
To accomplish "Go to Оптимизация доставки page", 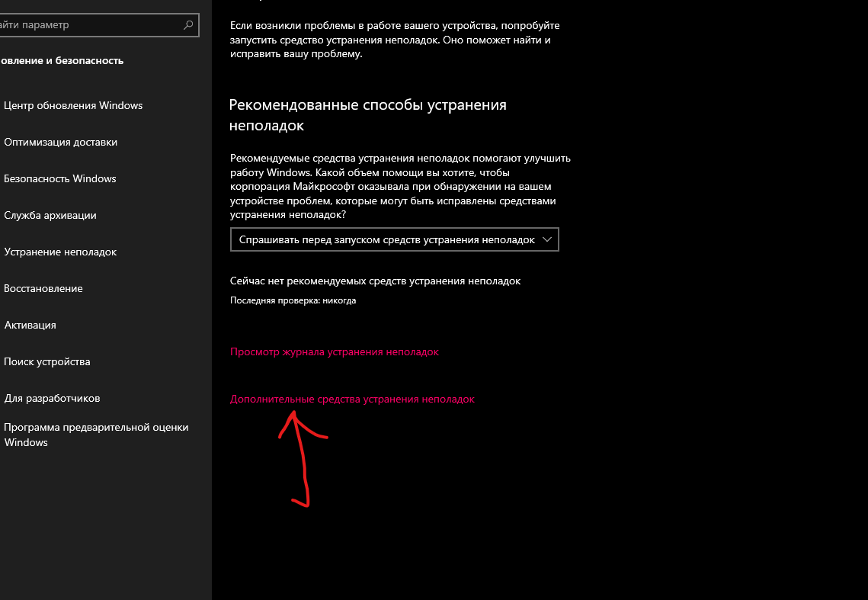I will pyautogui.click(x=60, y=142).
